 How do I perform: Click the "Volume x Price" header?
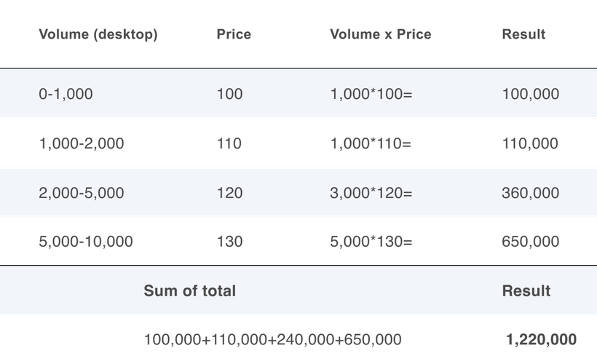380,34
